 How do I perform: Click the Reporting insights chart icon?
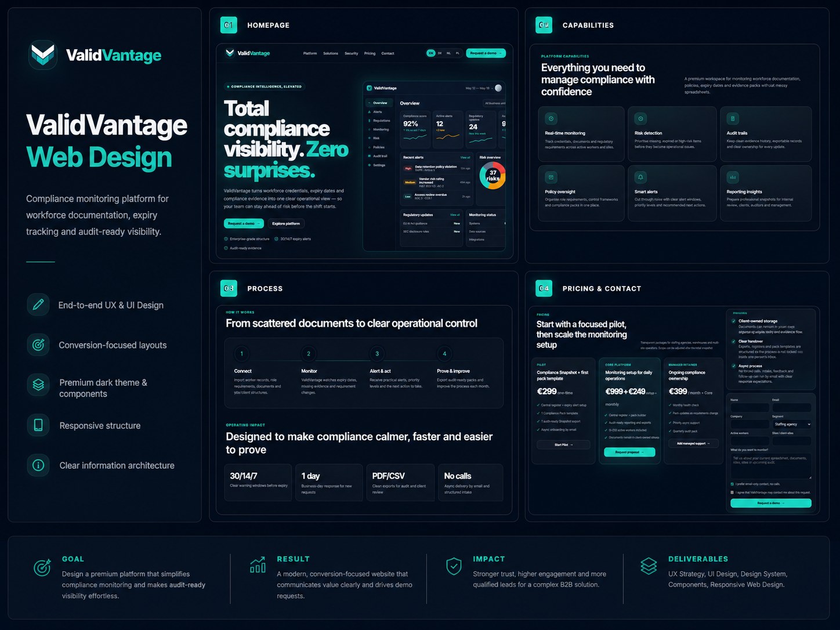click(733, 177)
